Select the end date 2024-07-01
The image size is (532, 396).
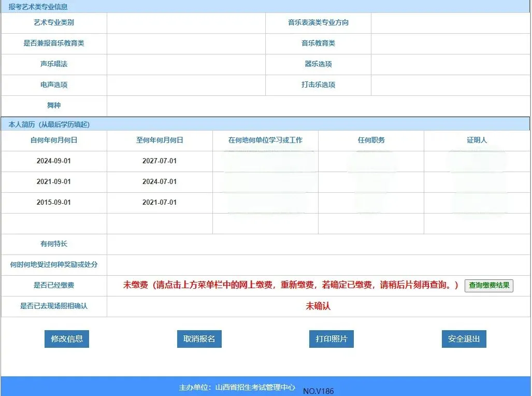[160, 182]
